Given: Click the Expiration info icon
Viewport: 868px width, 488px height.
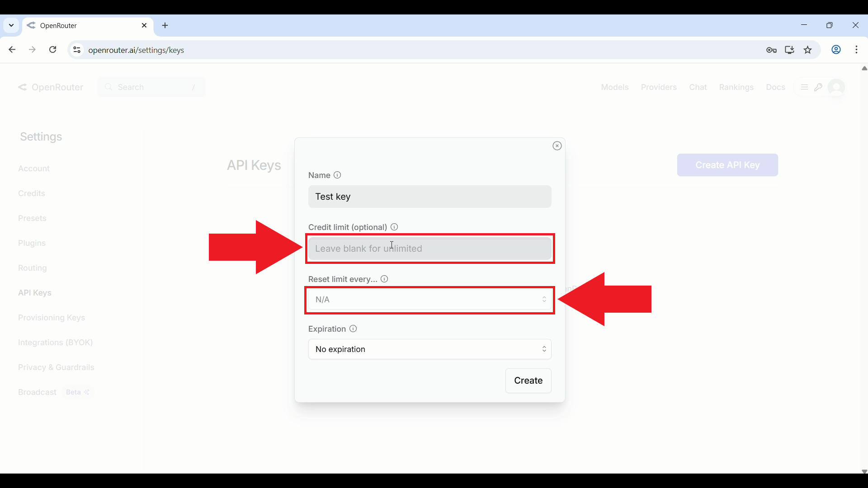Looking at the screenshot, I should pos(353,328).
